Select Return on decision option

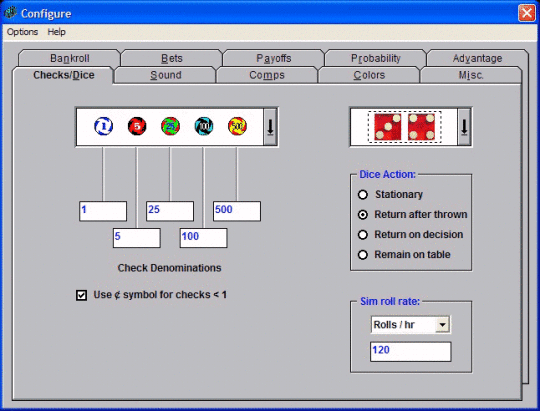(411, 235)
